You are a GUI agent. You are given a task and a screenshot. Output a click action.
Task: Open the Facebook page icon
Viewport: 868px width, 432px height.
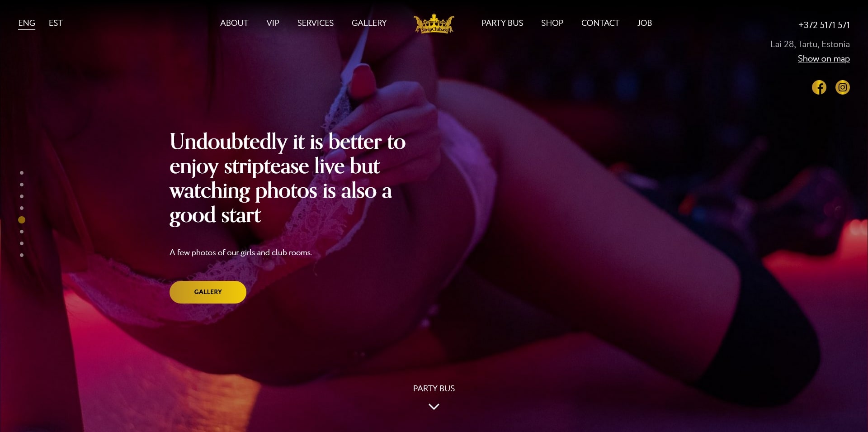[x=819, y=87]
